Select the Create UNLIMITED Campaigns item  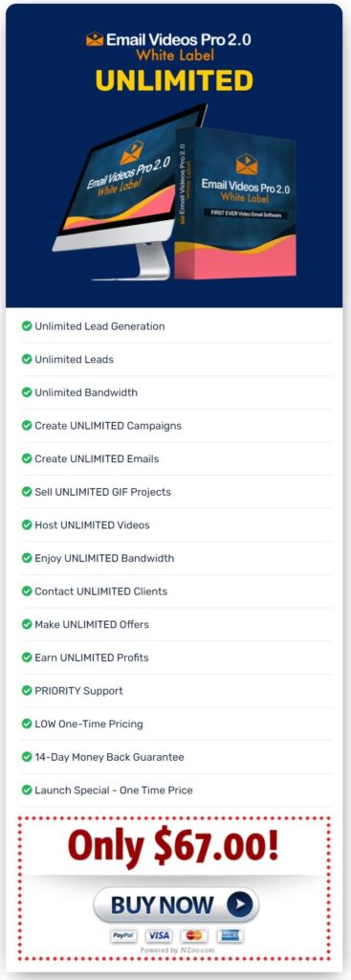176,426
